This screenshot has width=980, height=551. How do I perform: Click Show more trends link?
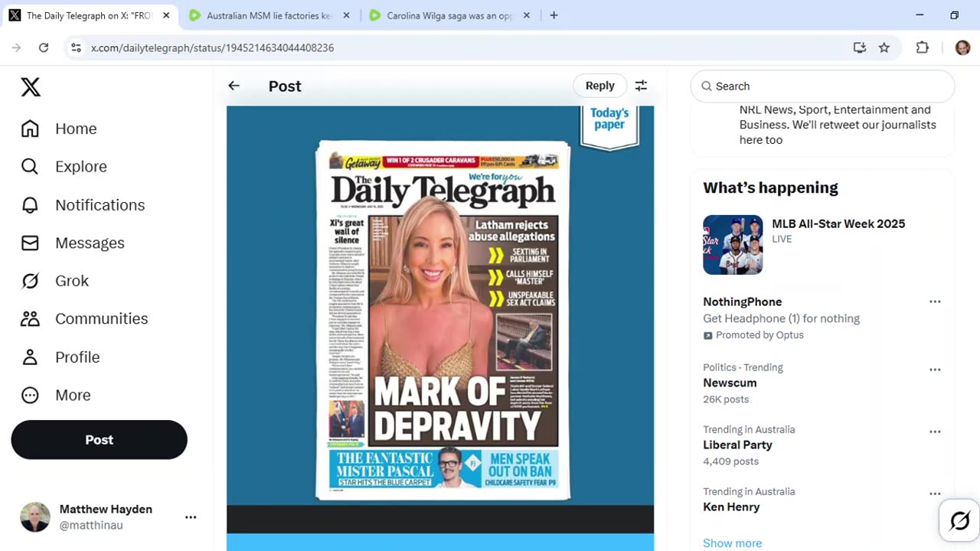coord(733,543)
